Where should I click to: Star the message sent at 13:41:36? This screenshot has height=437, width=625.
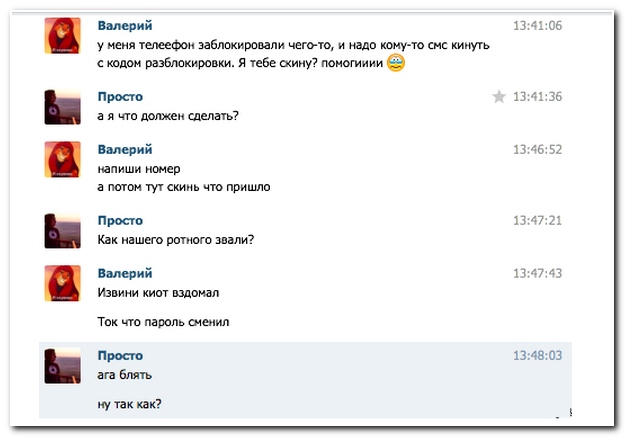(499, 97)
